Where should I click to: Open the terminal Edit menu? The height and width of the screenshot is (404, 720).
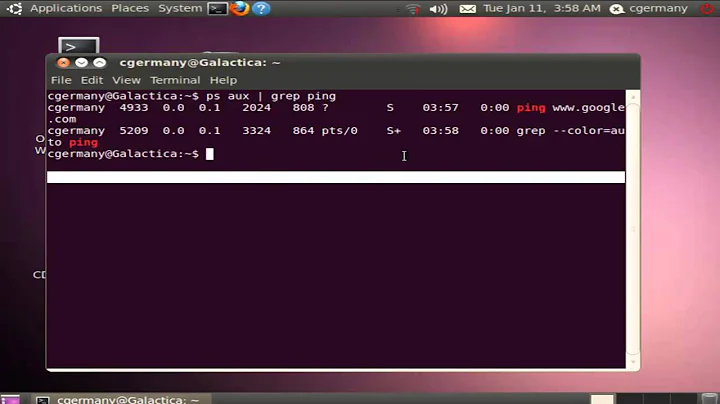click(92, 80)
